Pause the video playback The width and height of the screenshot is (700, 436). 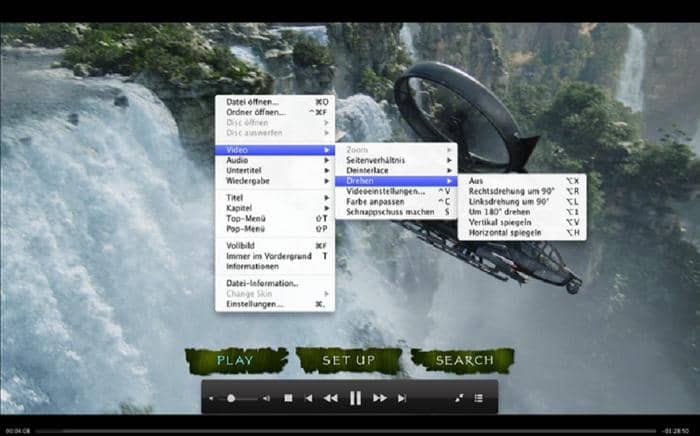click(x=355, y=398)
